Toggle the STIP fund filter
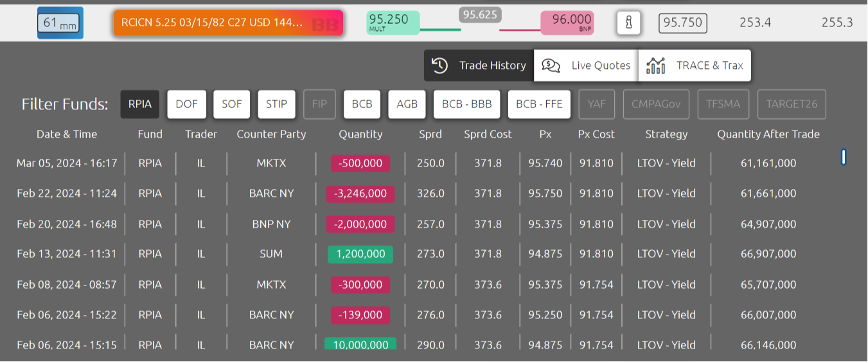The height and width of the screenshot is (362, 868). [x=276, y=104]
